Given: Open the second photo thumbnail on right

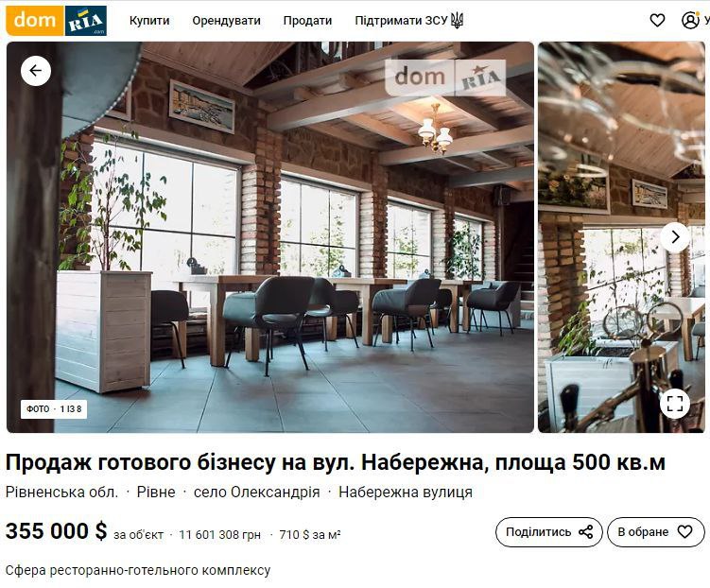Looking at the screenshot, I should pyautogui.click(x=622, y=237).
